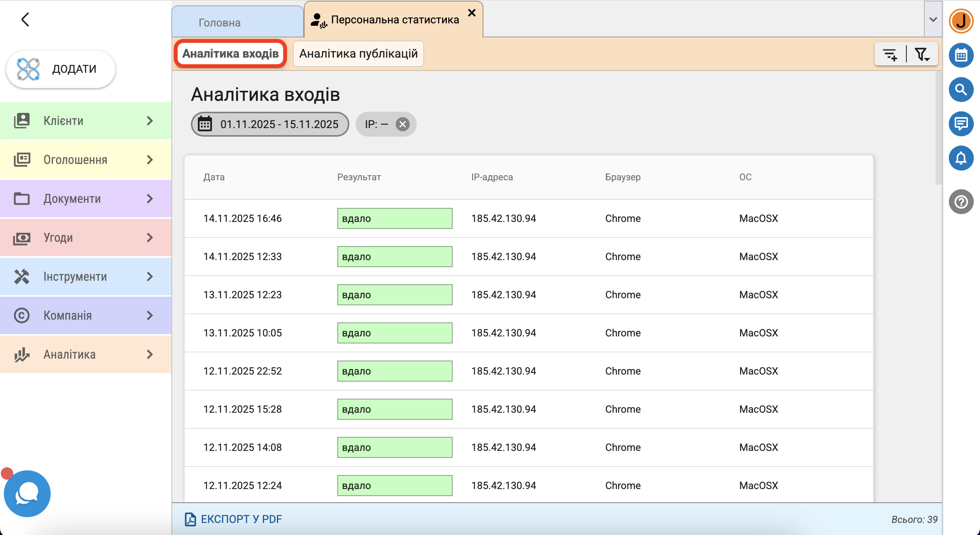
Task: Expand the Клієнти menu section
Action: (86, 121)
